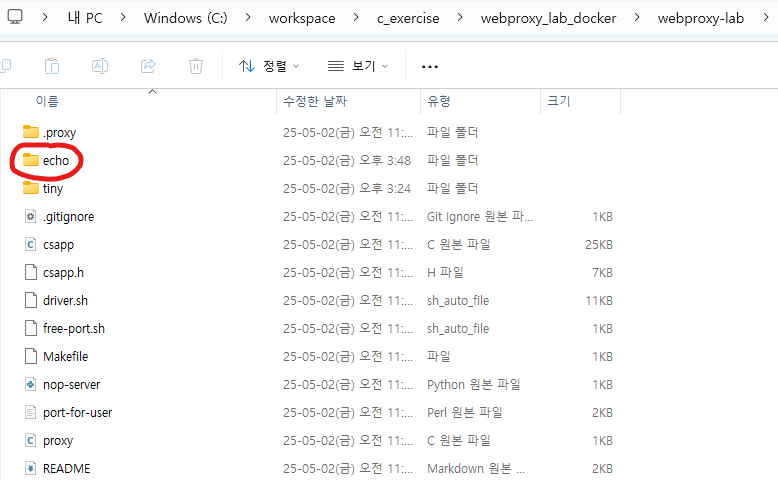This screenshot has height=480, width=778.
Task: Select the .proxy folder name
Action: pos(60,133)
